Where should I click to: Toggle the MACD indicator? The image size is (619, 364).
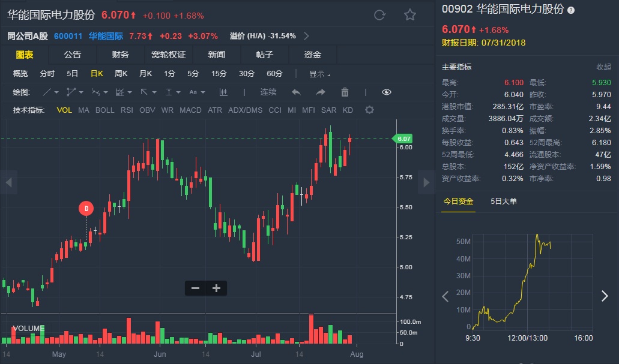coord(190,110)
